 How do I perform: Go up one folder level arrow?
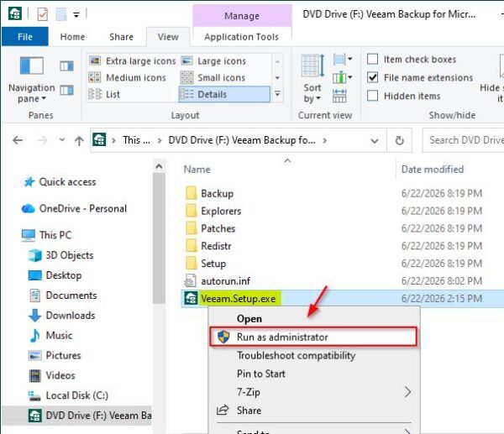point(79,140)
